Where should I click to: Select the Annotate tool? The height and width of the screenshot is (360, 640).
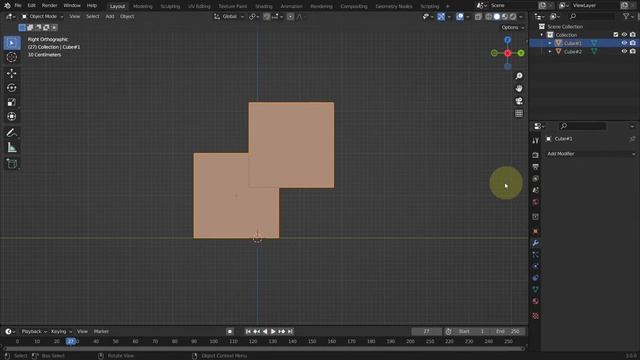pyautogui.click(x=12, y=133)
